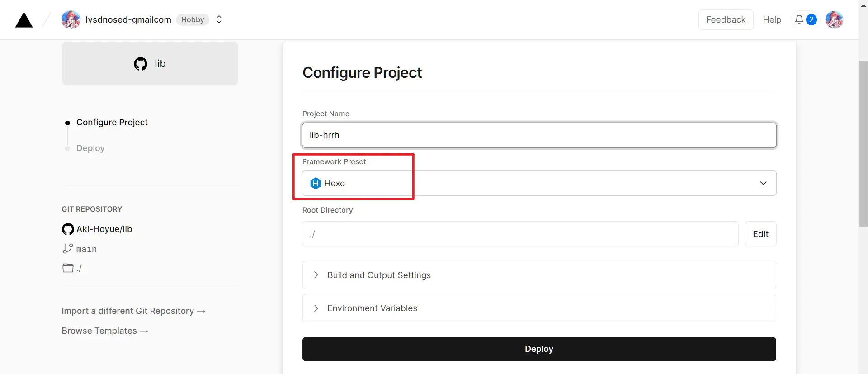This screenshot has height=374, width=868.
Task: Open the team switcher chevrons
Action: (x=219, y=19)
